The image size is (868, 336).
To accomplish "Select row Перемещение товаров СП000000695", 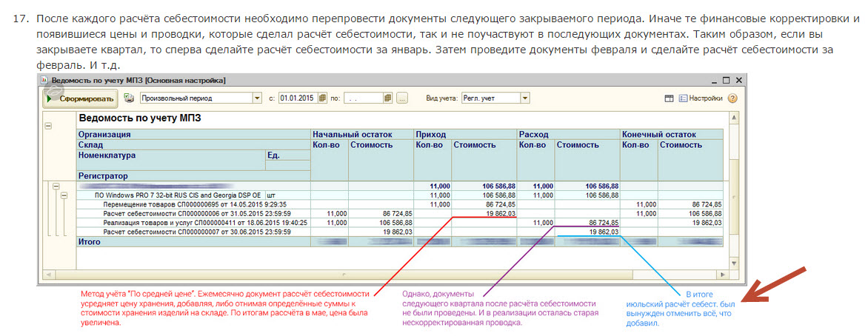I will click(193, 204).
